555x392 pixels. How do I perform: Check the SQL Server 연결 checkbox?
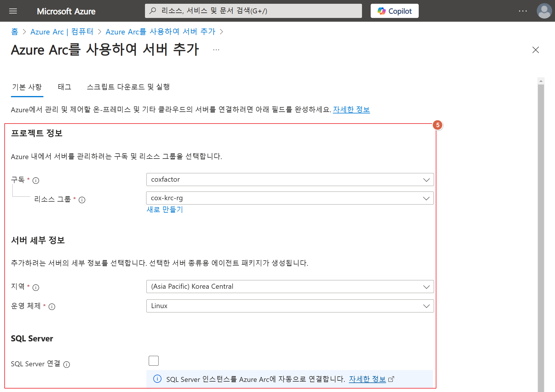tap(154, 361)
